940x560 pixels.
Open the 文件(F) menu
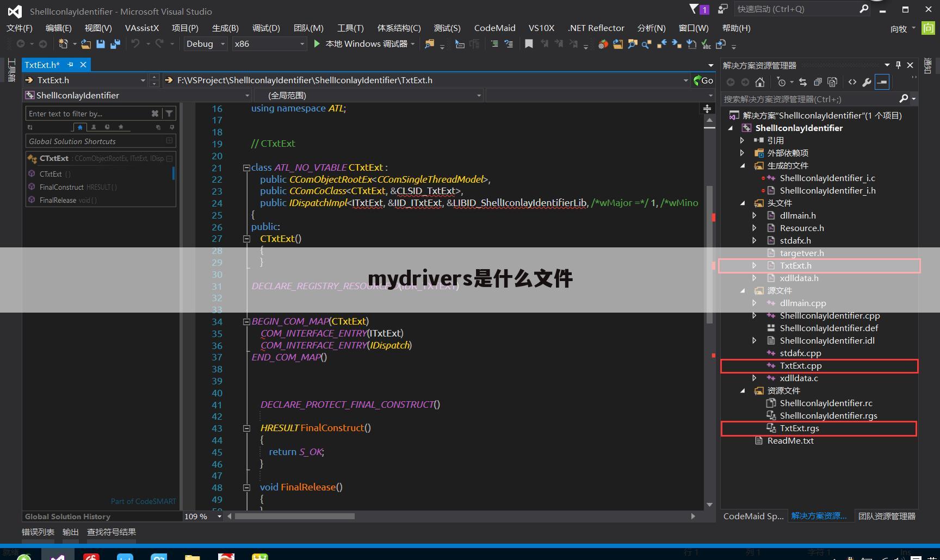pyautogui.click(x=20, y=28)
